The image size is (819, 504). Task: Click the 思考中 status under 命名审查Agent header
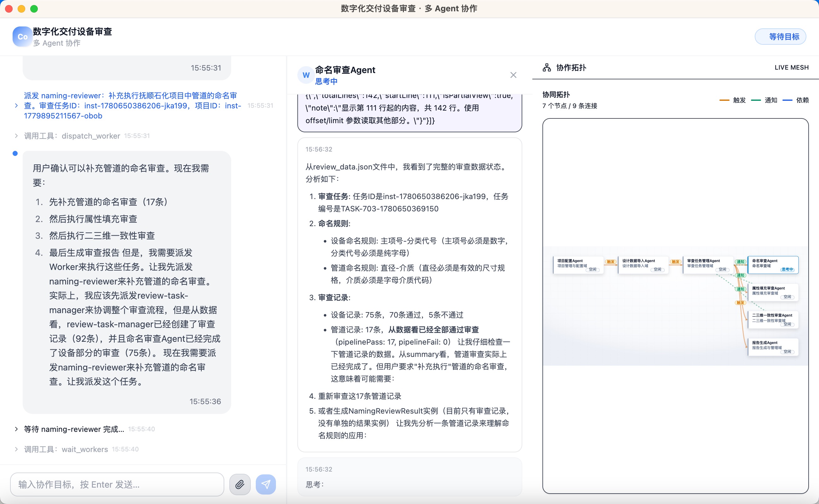click(x=326, y=81)
